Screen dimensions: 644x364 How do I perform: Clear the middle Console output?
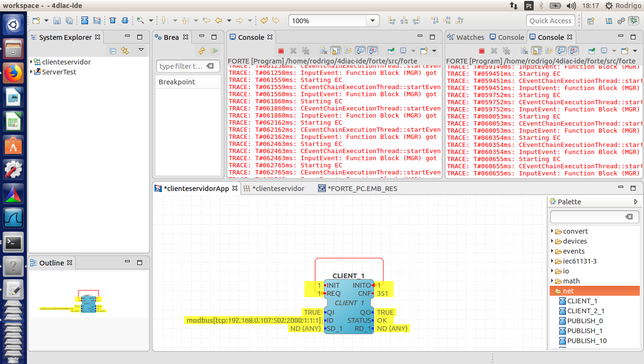point(323,51)
